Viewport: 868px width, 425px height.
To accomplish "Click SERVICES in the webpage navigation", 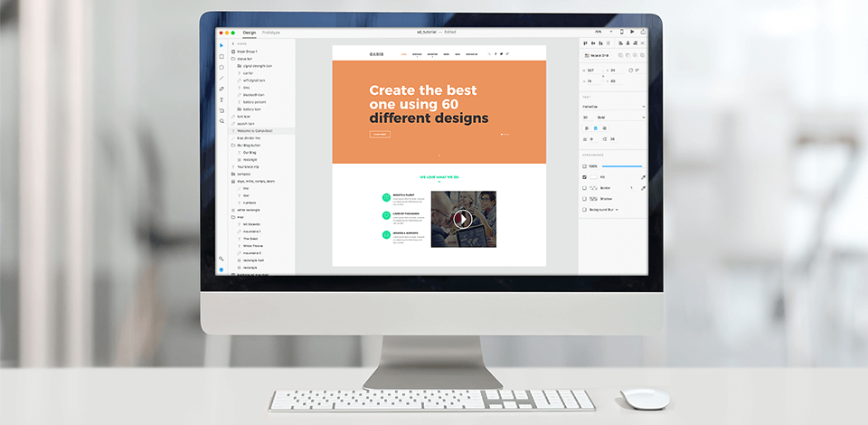I will click(417, 54).
